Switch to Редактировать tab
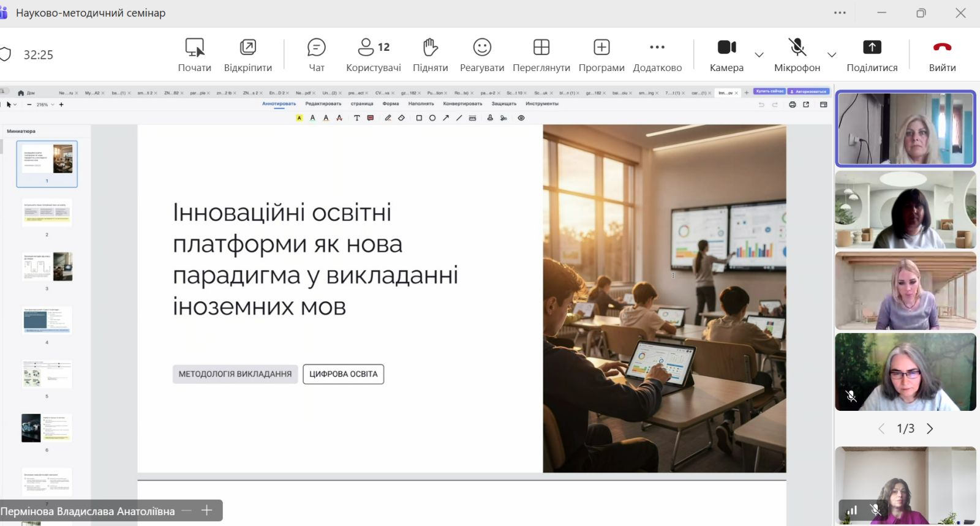Screen dimensions: 980x526 [x=323, y=103]
